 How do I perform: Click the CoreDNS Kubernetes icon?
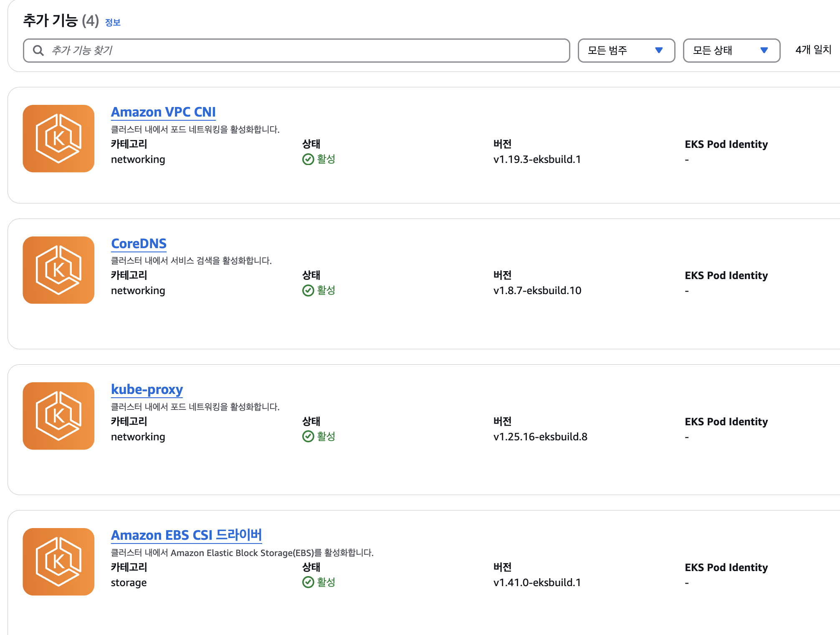pos(58,270)
